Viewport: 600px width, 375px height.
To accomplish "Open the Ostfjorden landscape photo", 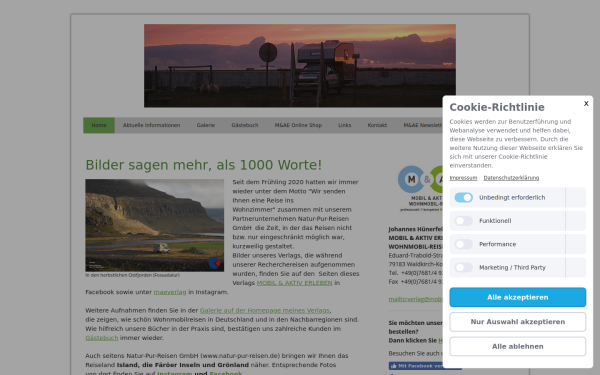I will pyautogui.click(x=155, y=225).
